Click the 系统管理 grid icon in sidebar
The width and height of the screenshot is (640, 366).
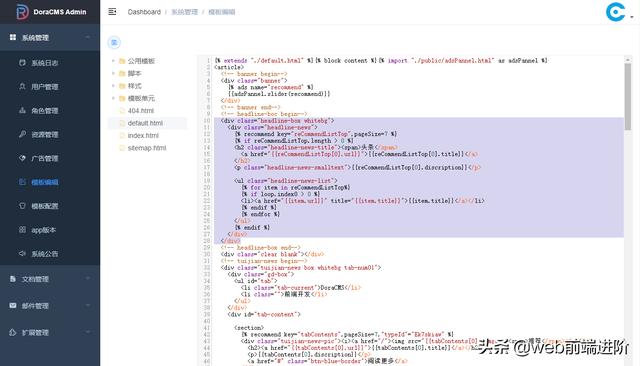13,37
